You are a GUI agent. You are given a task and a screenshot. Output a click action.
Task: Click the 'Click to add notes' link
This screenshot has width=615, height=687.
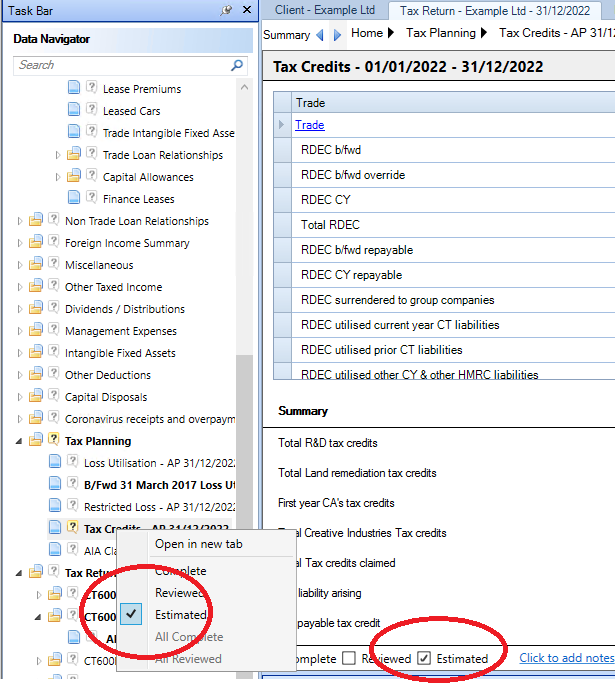click(x=567, y=658)
